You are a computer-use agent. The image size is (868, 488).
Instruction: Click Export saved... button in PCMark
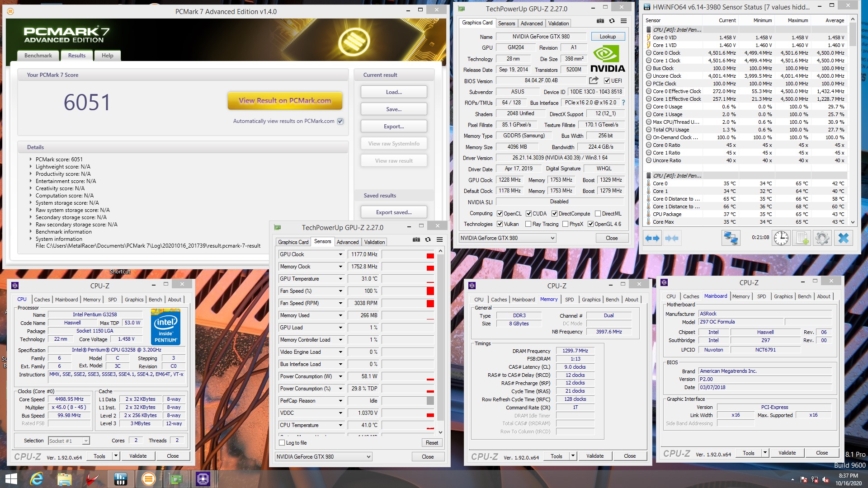(394, 212)
